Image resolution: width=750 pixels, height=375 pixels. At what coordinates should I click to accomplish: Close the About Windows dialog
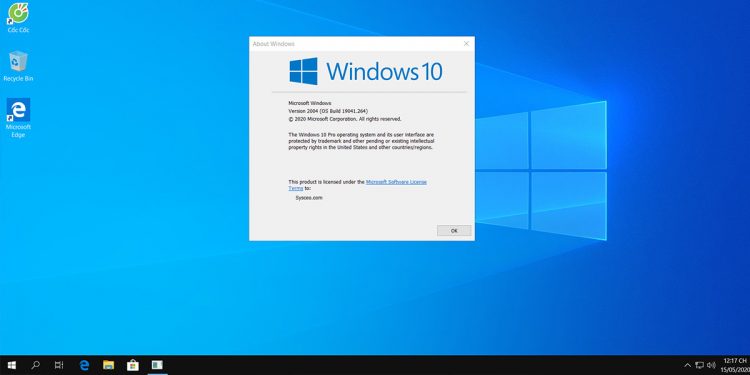click(x=466, y=44)
